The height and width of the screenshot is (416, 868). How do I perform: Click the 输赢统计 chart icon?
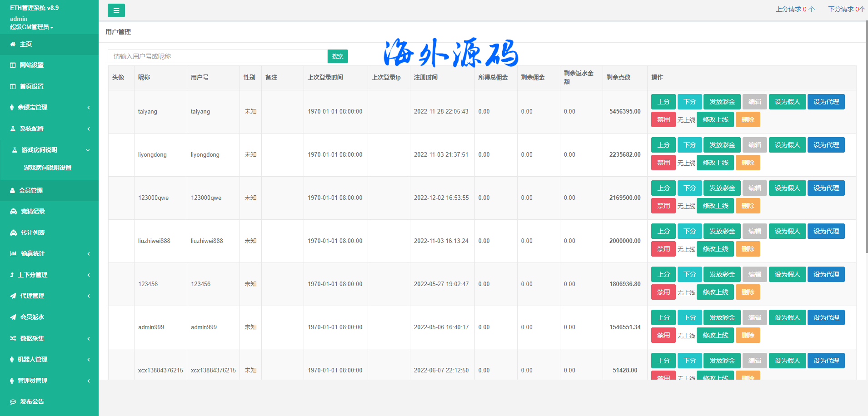(x=13, y=254)
